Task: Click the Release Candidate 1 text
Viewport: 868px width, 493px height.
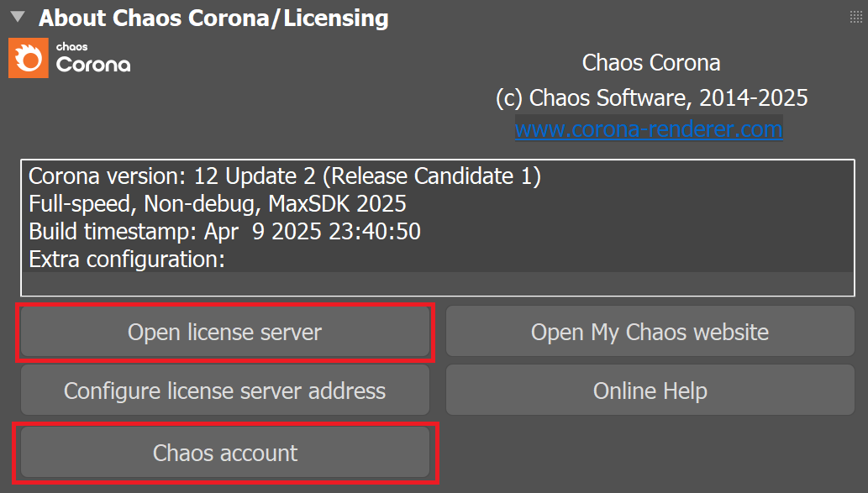Action: pos(432,176)
